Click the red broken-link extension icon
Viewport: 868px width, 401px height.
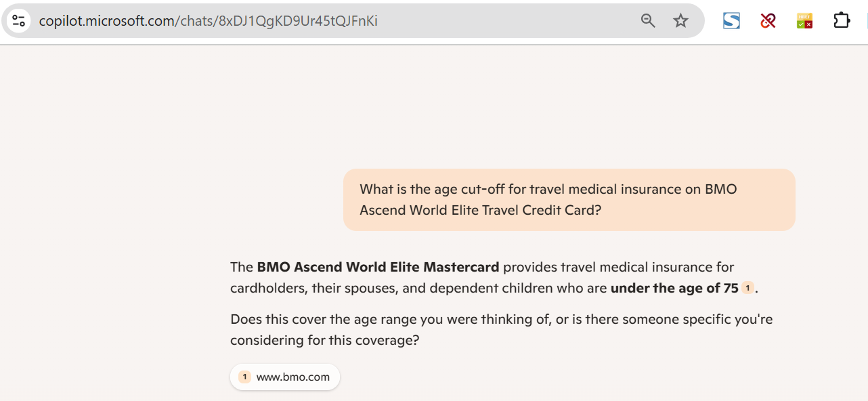768,20
